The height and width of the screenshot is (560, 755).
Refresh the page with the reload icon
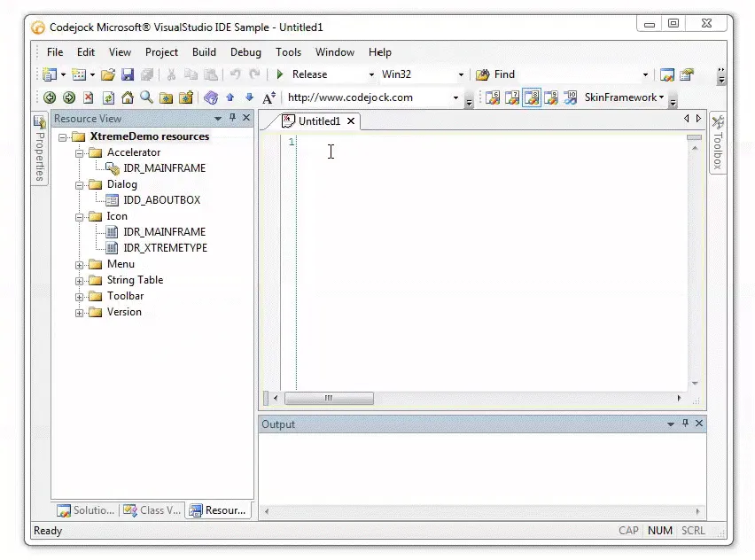[107, 97]
